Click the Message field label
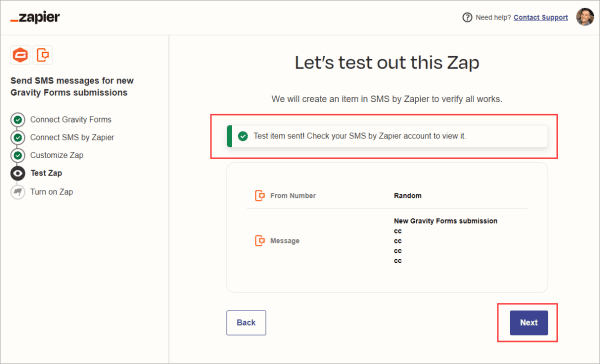The height and width of the screenshot is (364, 600). 285,241
